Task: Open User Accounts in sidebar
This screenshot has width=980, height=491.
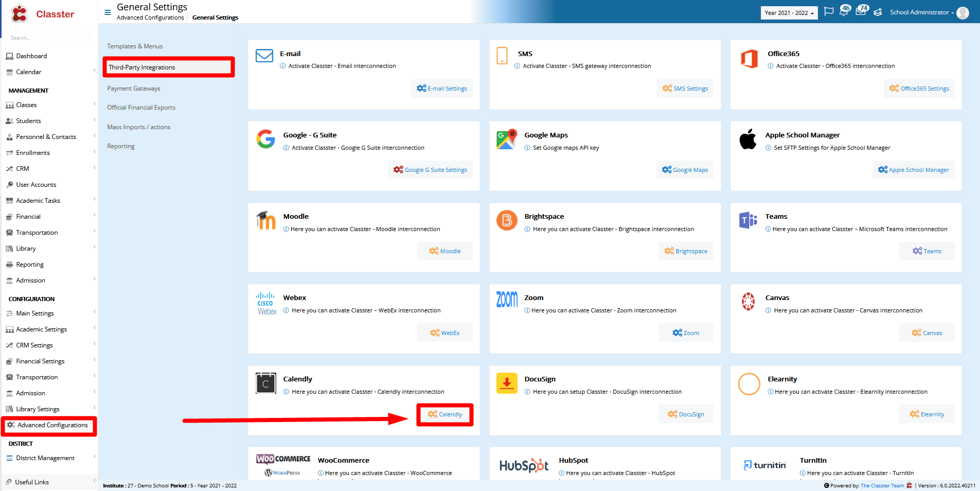Action: tap(36, 185)
